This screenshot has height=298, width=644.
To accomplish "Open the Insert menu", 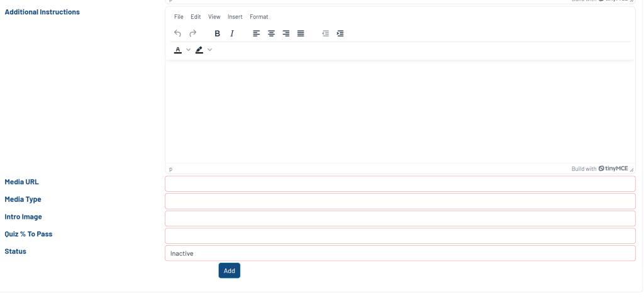I will pyautogui.click(x=235, y=17).
